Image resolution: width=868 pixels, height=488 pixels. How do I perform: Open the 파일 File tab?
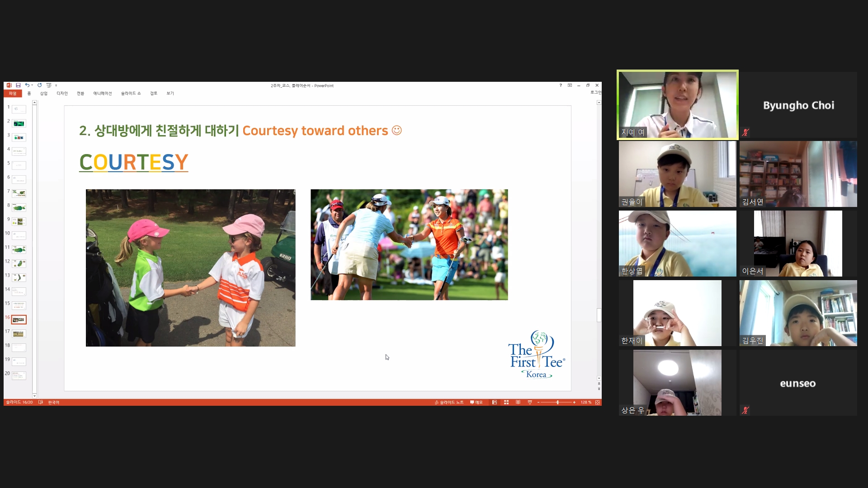(x=13, y=94)
